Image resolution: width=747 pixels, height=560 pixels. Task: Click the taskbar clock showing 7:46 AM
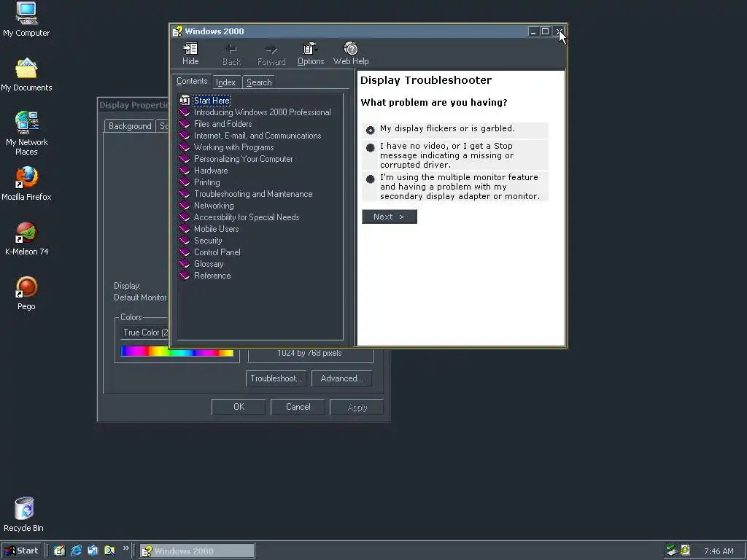[x=719, y=551]
